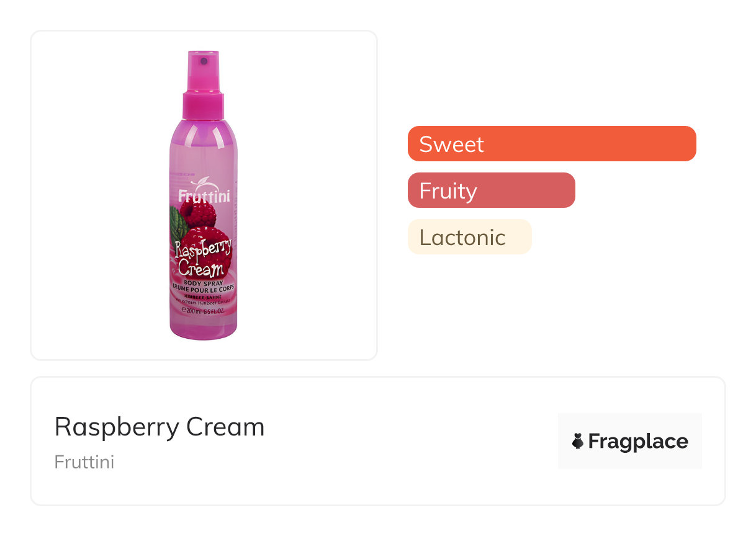Image resolution: width=756 pixels, height=536 pixels.
Task: Click the Fruttini logo on the bottle
Action: click(204, 195)
